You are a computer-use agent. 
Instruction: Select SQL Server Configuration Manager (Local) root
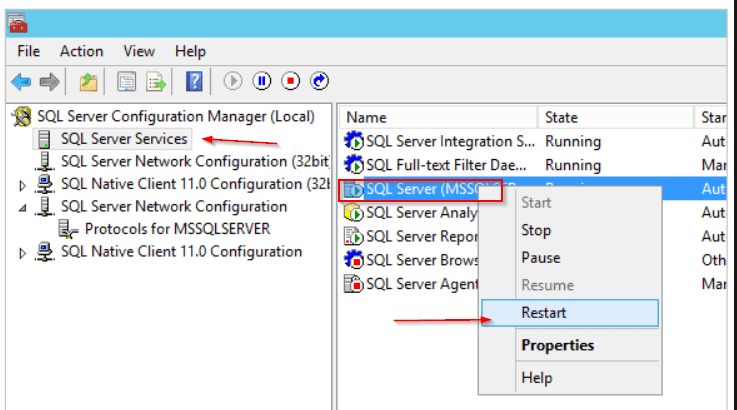click(176, 116)
